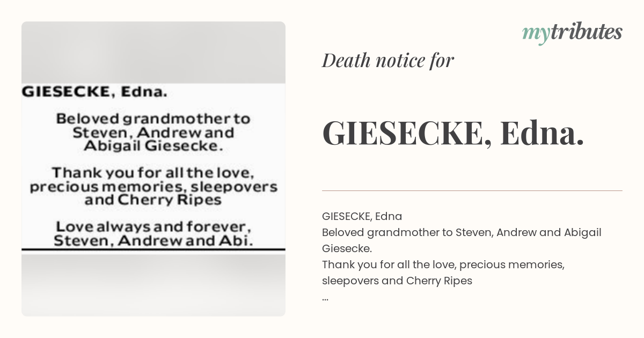Viewport: 644px width, 338px height.
Task: Click the precious memories, sleepovers line
Action: [153, 187]
